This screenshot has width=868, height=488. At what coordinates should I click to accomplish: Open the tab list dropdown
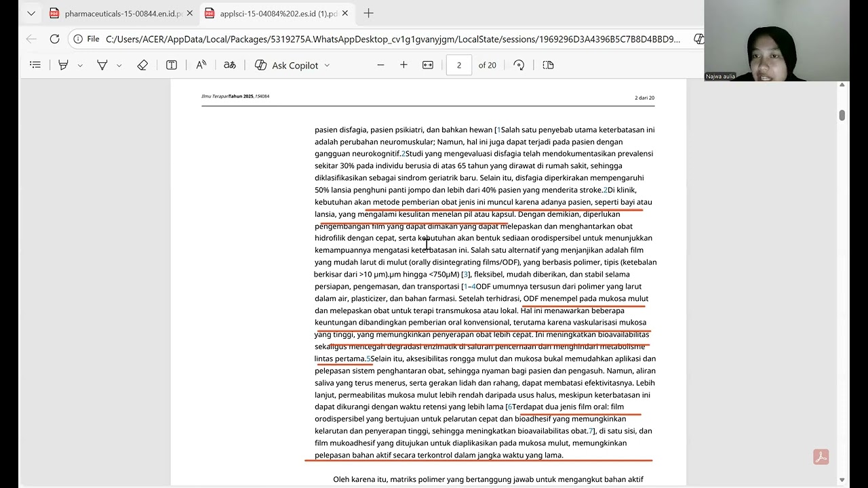click(31, 13)
